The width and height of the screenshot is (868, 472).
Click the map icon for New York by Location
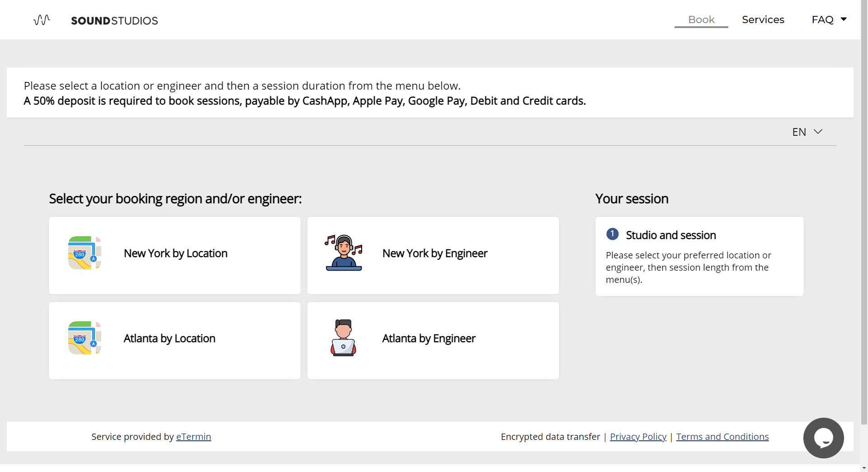point(85,253)
